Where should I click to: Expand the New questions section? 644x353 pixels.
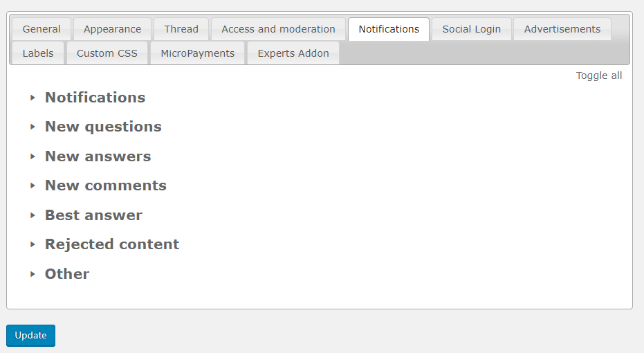[103, 127]
